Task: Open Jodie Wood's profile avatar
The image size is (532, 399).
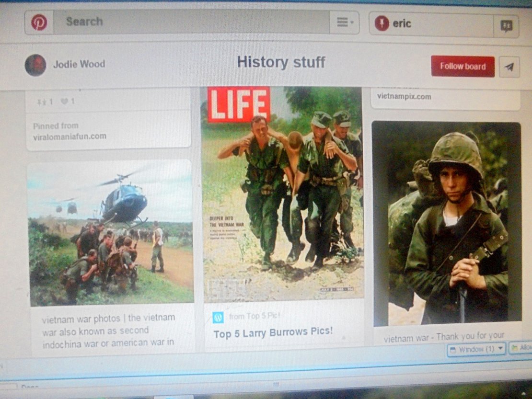Action: 35,65
